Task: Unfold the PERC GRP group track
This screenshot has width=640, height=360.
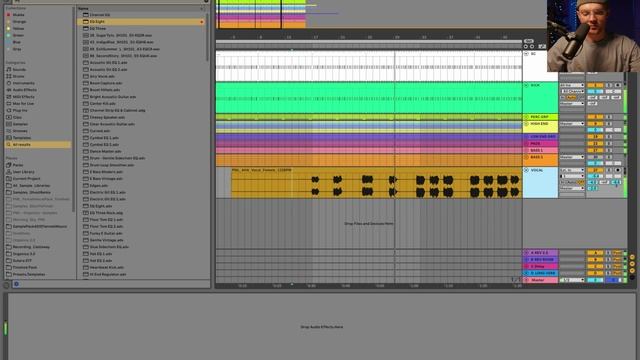Action: tap(526, 117)
